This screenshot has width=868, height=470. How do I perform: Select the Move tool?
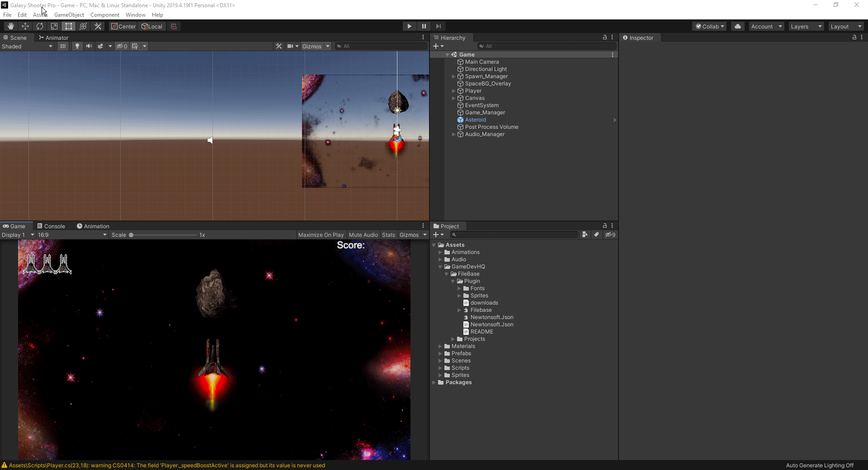[25, 26]
